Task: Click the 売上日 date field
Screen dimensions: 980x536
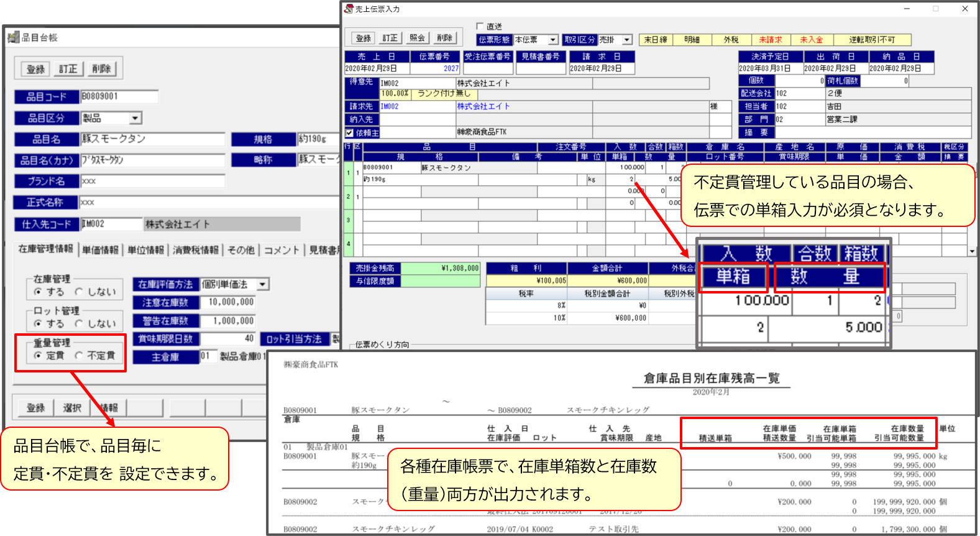Action: (377, 68)
